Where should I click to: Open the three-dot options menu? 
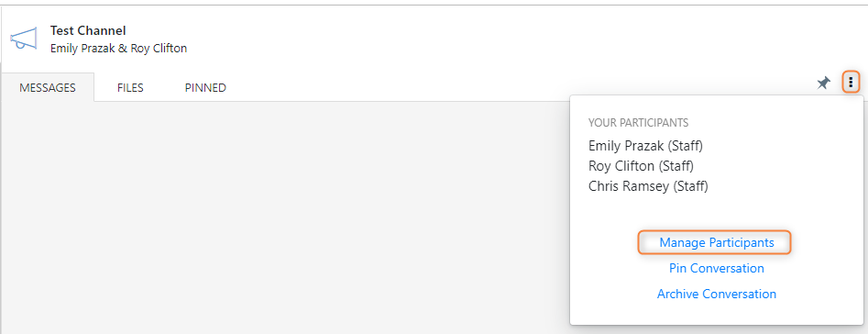pyautogui.click(x=851, y=83)
